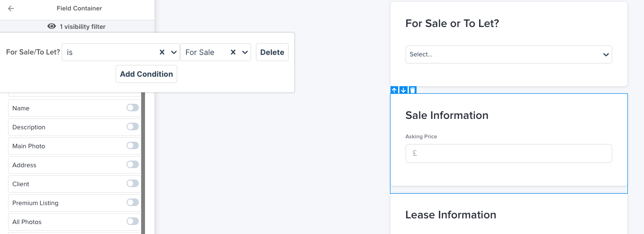Open the For Sale or To Let select dropdown

pyautogui.click(x=509, y=54)
